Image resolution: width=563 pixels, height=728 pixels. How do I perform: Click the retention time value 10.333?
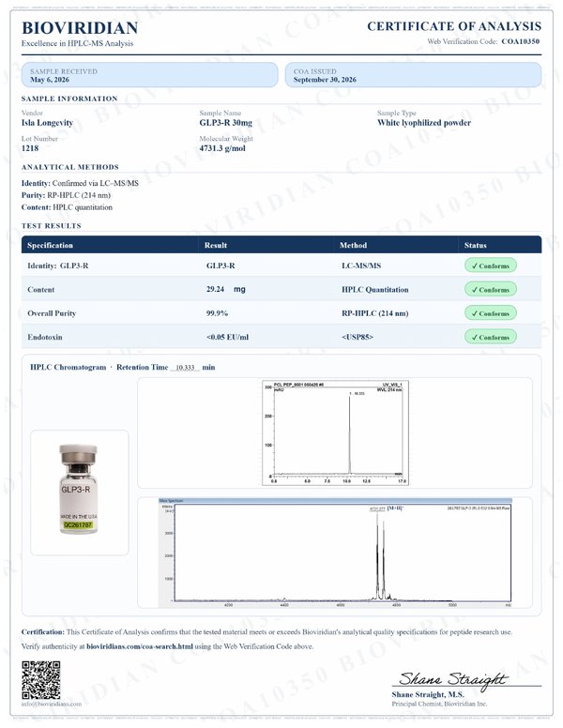tap(185, 367)
